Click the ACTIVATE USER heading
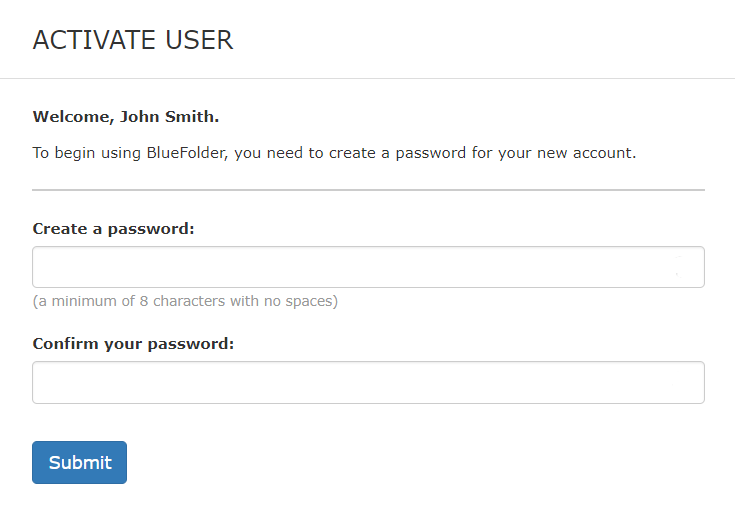This screenshot has height=532, width=735. (133, 40)
